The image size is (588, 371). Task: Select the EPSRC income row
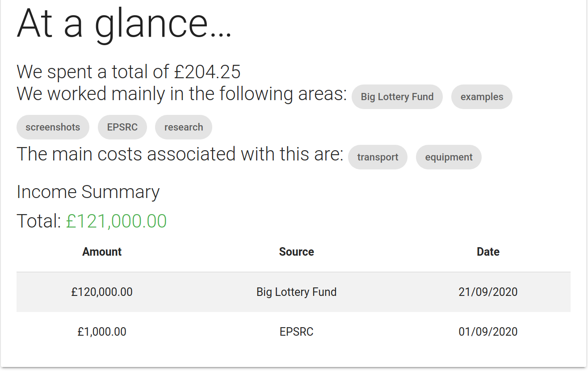pyautogui.click(x=296, y=332)
